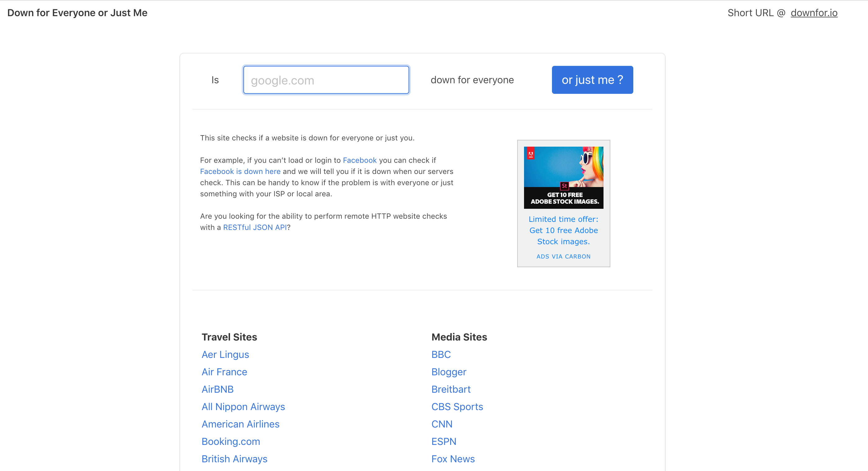Open the Facebook link in the example paragraph
Viewport: 868px width, 471px height.
click(x=359, y=160)
